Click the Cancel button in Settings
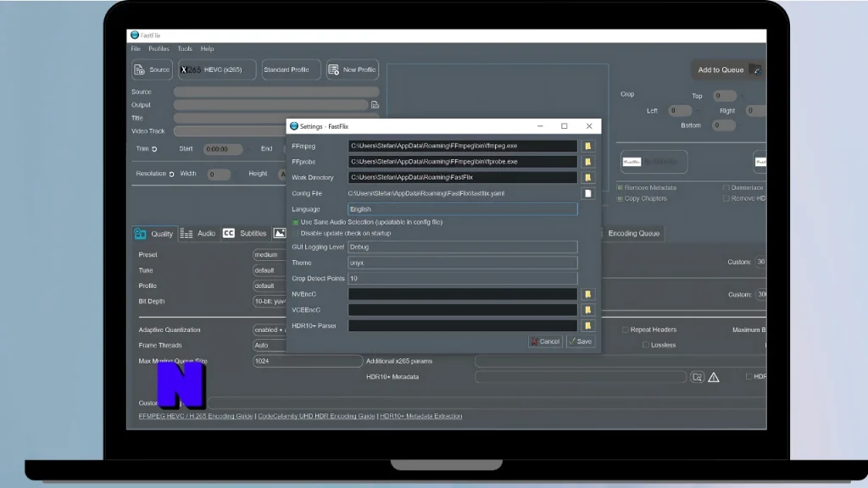 click(x=545, y=341)
